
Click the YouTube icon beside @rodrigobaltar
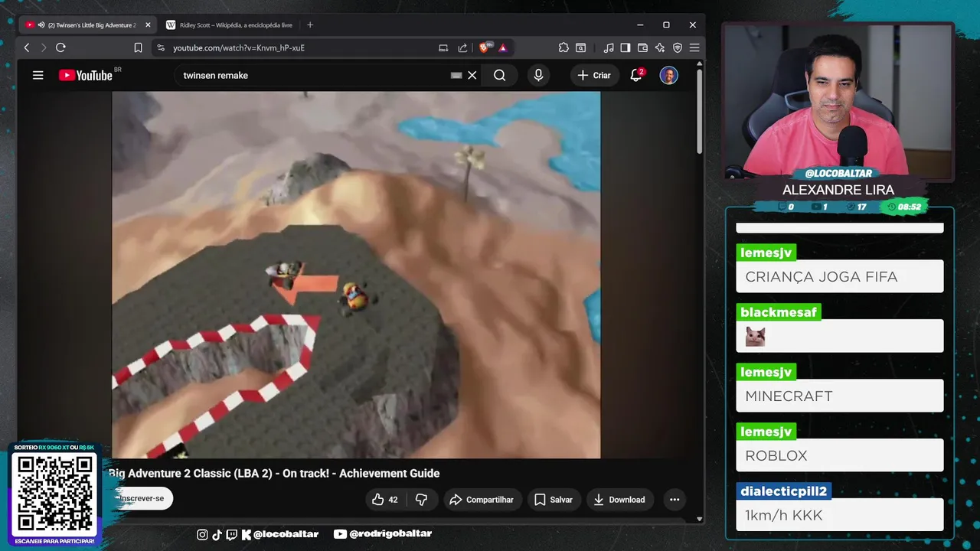[340, 534]
